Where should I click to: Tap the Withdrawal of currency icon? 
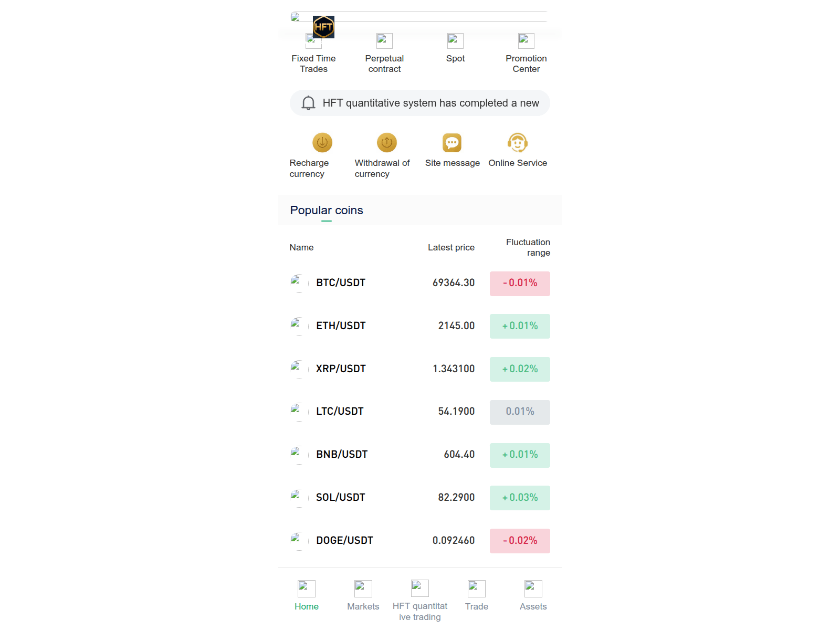[x=387, y=143]
